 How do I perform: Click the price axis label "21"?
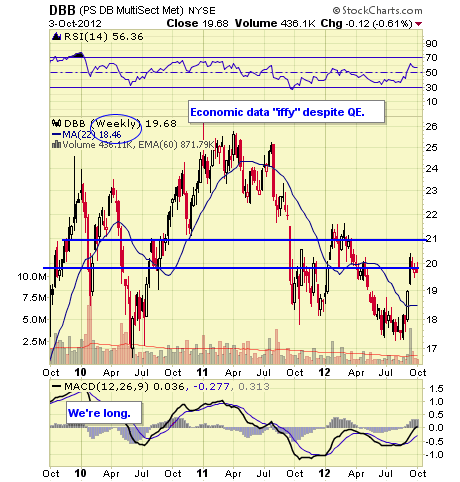coord(431,239)
